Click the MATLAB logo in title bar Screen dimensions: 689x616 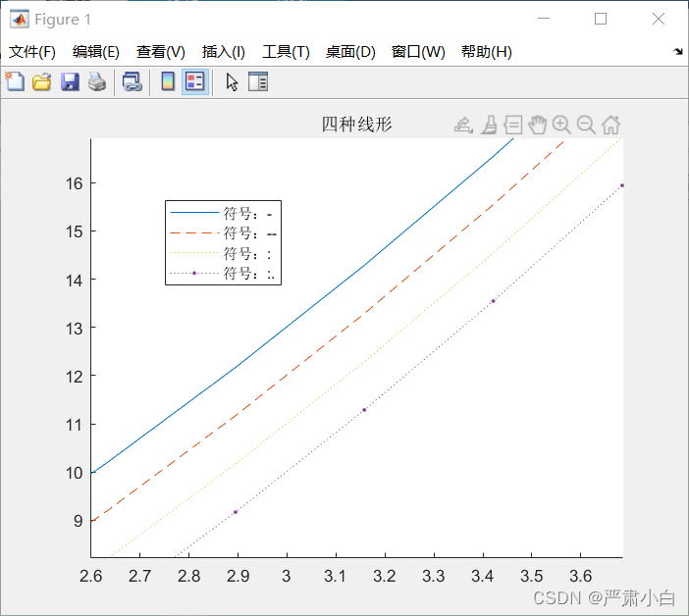20,19
